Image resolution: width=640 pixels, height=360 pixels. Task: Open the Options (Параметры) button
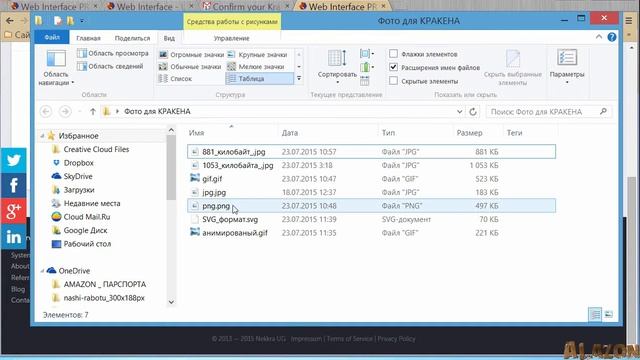[x=567, y=67]
